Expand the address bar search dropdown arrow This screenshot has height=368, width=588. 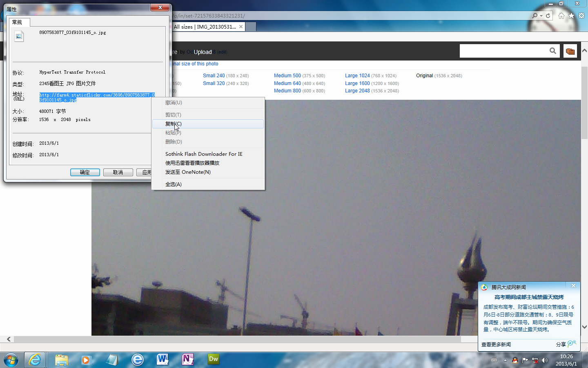(x=541, y=16)
